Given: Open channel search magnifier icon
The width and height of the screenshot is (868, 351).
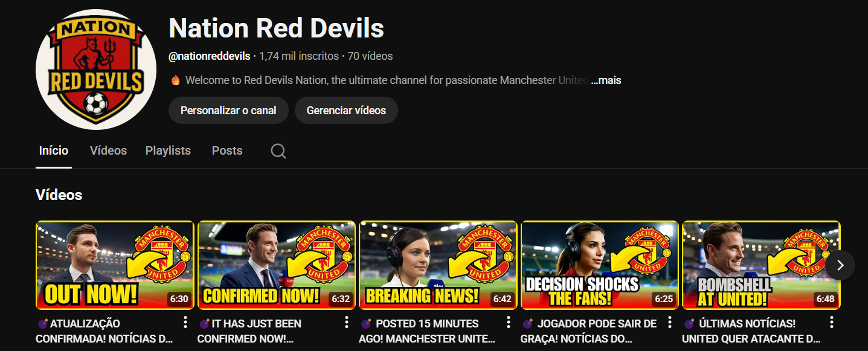Looking at the screenshot, I should (278, 151).
